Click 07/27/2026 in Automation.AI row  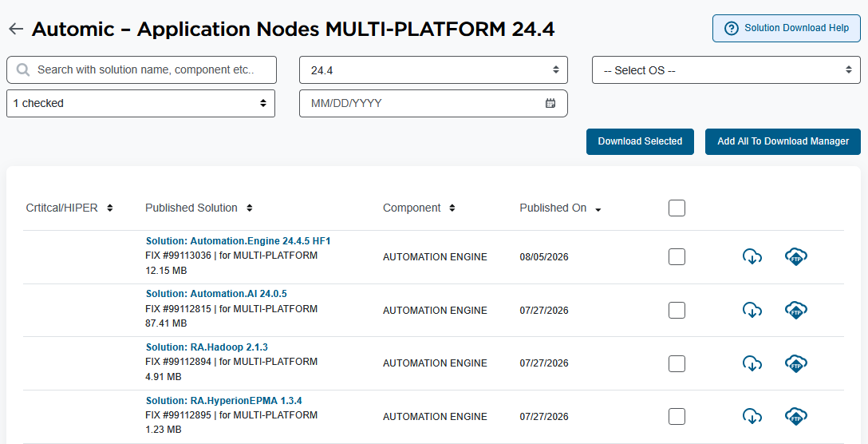543,311
